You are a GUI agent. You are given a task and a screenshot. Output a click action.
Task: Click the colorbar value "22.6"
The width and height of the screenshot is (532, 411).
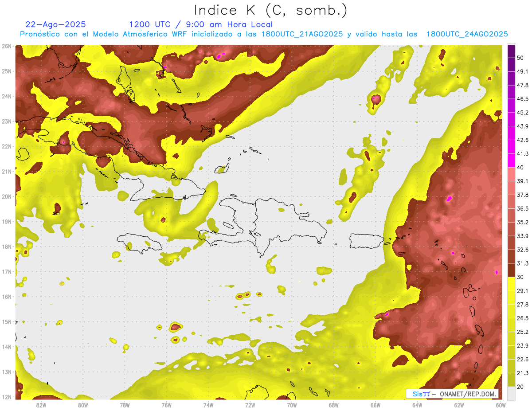pyautogui.click(x=523, y=359)
